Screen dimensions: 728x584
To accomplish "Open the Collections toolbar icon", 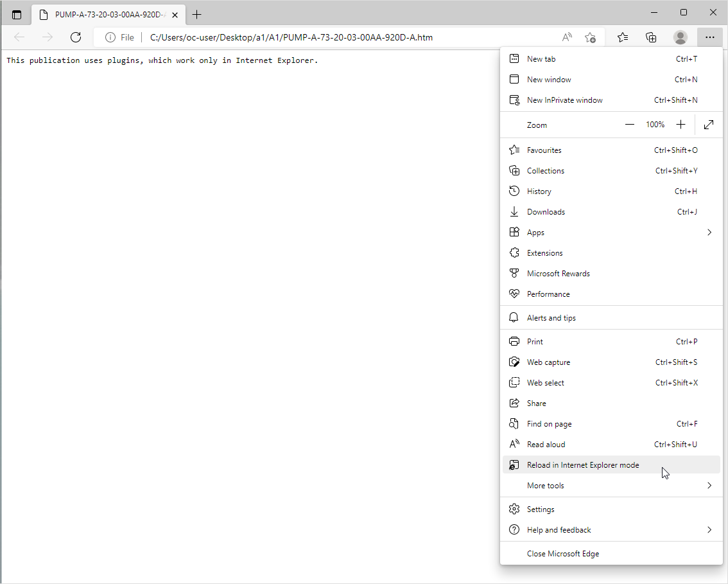I will 652,37.
